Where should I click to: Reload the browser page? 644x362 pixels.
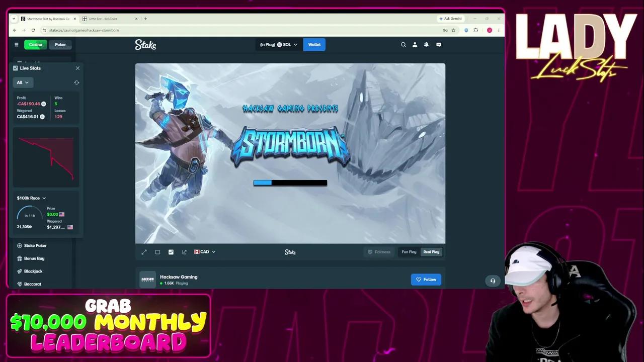click(x=33, y=30)
